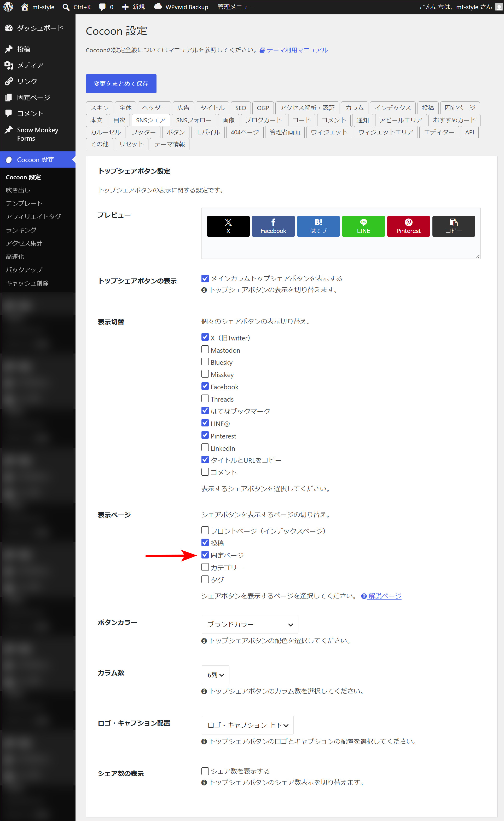Viewport: 504px width, 821px height.
Task: Open the Ctrl+K search magnifier icon
Action: pos(66,7)
